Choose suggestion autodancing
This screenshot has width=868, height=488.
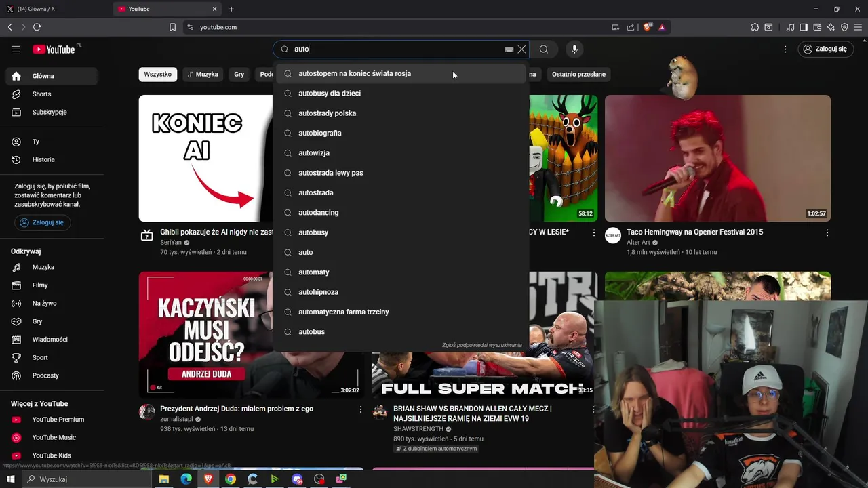point(401,212)
